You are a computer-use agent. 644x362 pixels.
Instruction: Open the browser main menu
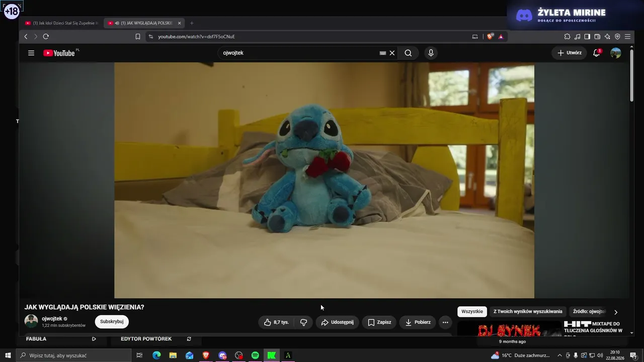tap(627, 36)
